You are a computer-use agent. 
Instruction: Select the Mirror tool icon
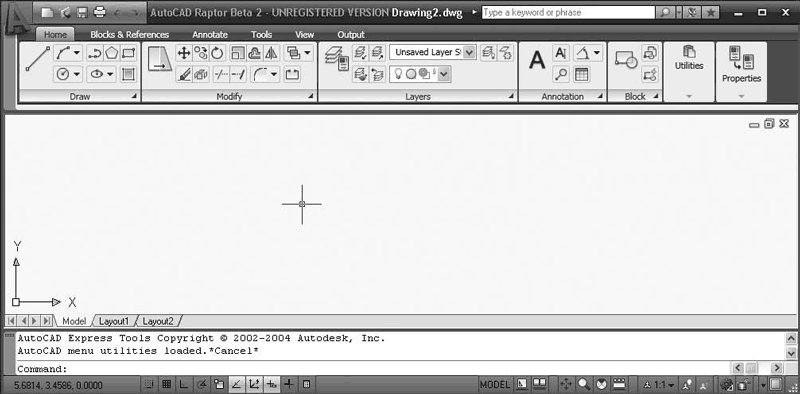click(x=271, y=53)
